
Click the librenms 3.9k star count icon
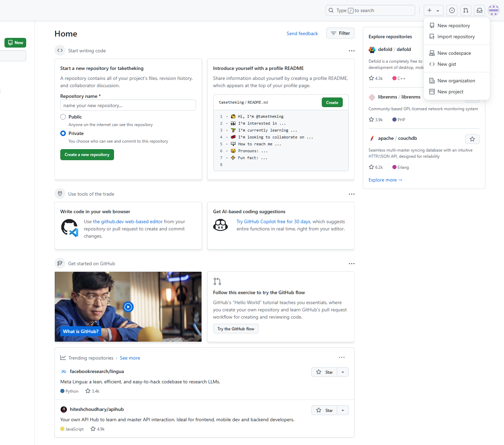click(x=371, y=120)
